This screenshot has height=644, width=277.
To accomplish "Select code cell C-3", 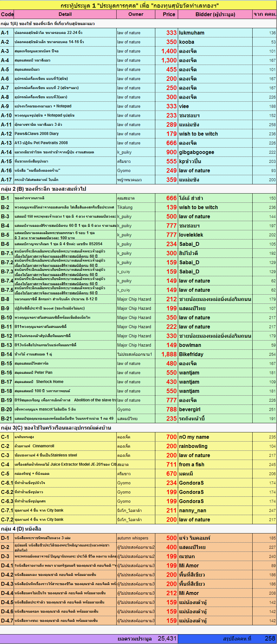I will click(x=7, y=456).
